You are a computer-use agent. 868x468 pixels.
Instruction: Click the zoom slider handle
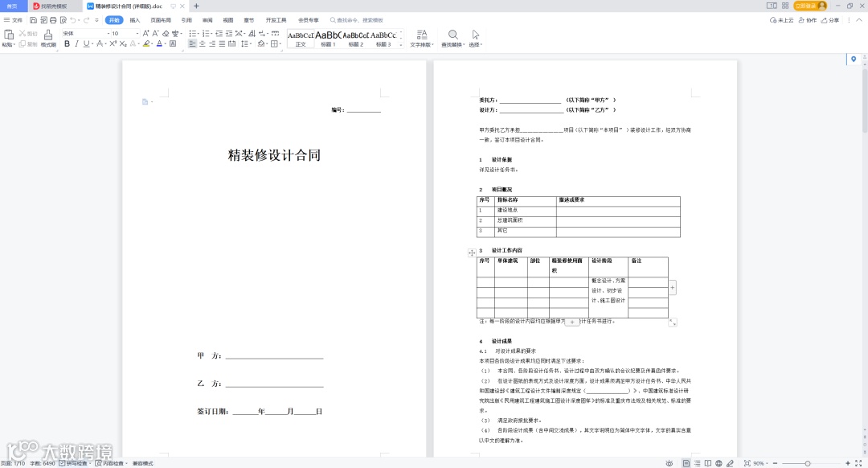coord(807,463)
